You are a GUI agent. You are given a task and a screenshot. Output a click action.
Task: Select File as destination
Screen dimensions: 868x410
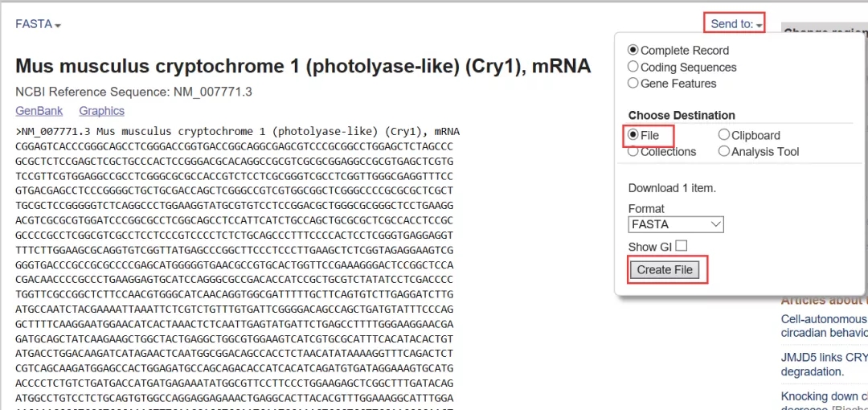[633, 134]
